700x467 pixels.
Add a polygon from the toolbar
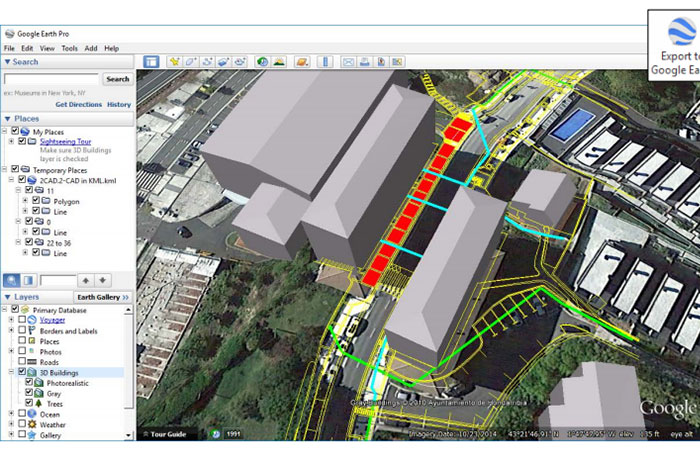click(x=191, y=62)
